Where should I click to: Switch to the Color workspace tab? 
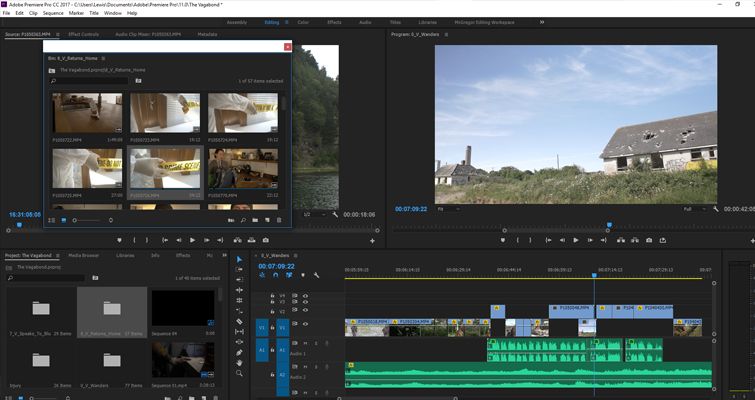(x=303, y=21)
